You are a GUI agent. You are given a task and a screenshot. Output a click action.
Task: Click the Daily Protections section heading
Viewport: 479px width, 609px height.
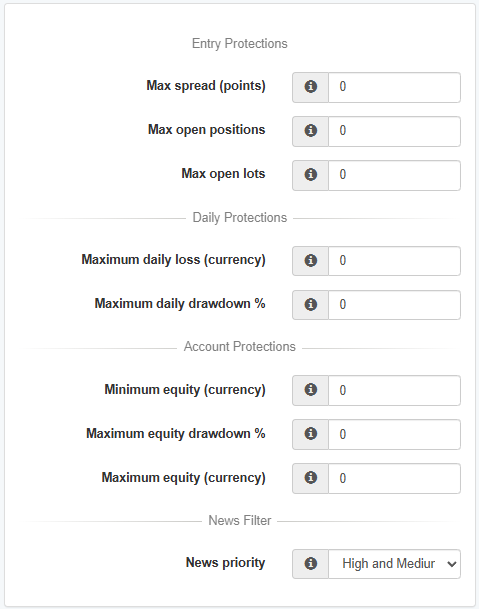pos(240,218)
